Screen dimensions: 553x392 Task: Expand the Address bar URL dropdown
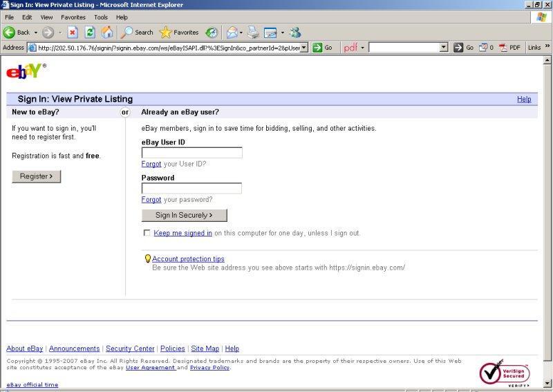coord(303,47)
